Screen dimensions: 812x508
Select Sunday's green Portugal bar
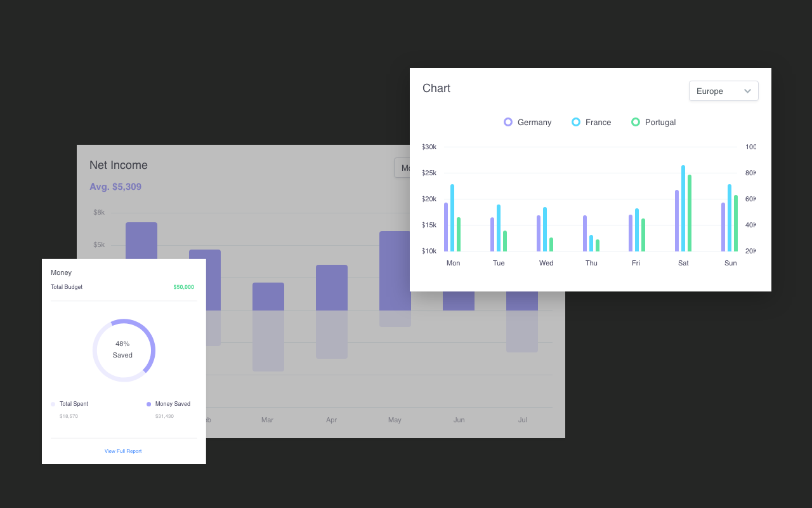click(736, 223)
